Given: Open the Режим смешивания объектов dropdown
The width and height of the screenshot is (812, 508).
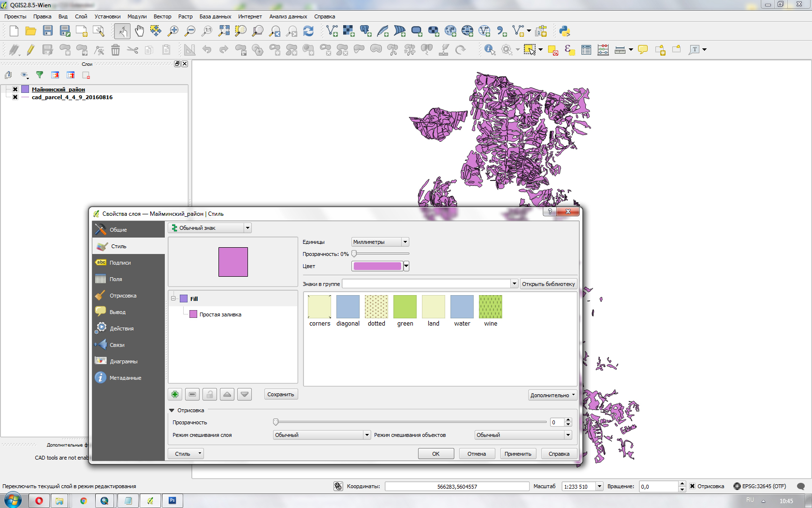Looking at the screenshot, I should coord(523,435).
